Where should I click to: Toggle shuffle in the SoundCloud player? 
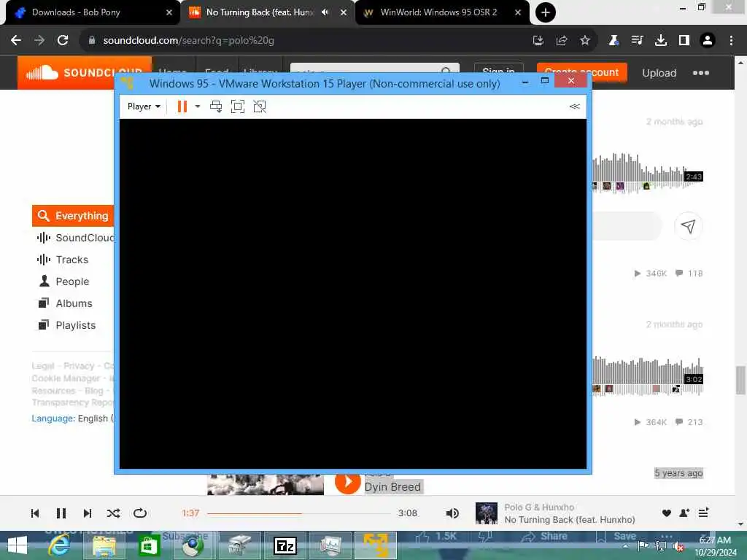click(113, 513)
